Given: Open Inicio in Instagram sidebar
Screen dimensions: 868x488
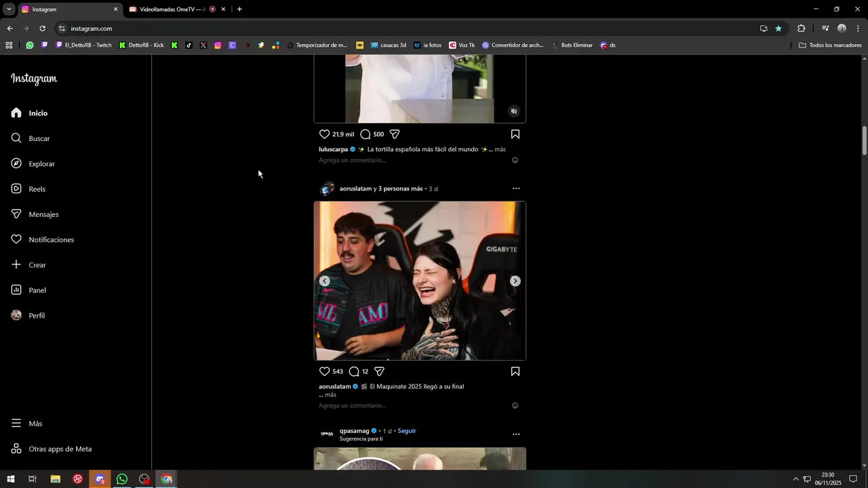Looking at the screenshot, I should click(x=29, y=113).
